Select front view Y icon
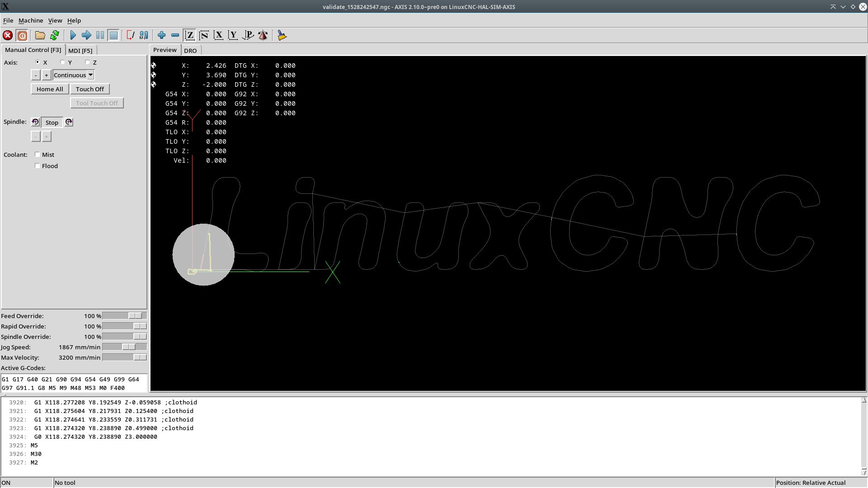The height and width of the screenshot is (488, 868). point(233,35)
